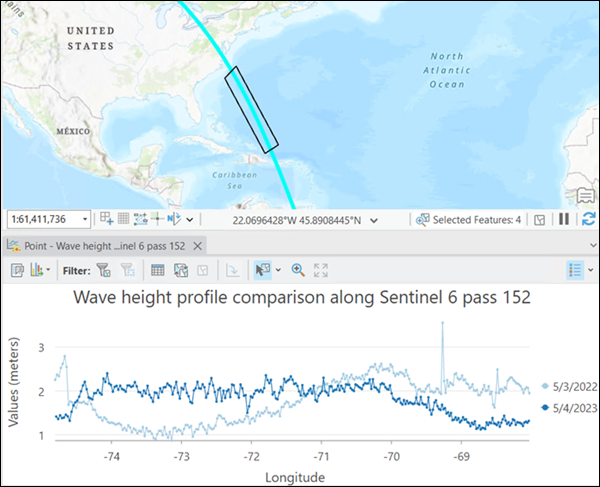This screenshot has height=487, width=600.
Task: Click the switch selection icon
Action: point(181,270)
